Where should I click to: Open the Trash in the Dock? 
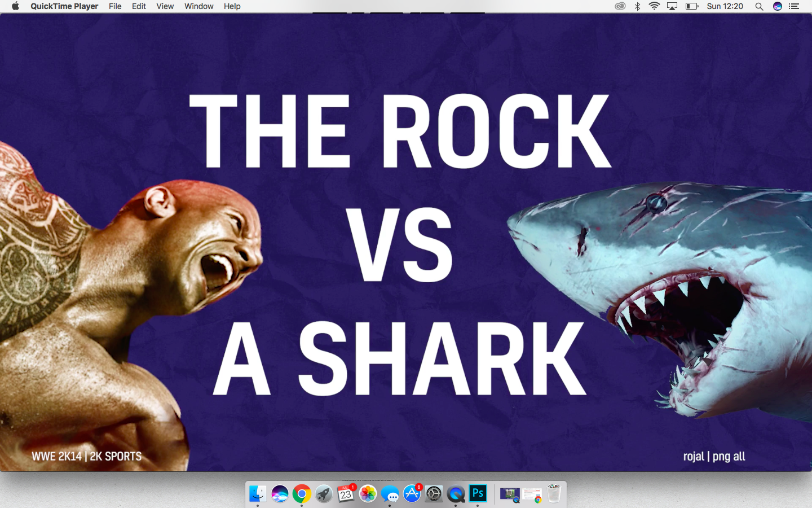pos(554,493)
